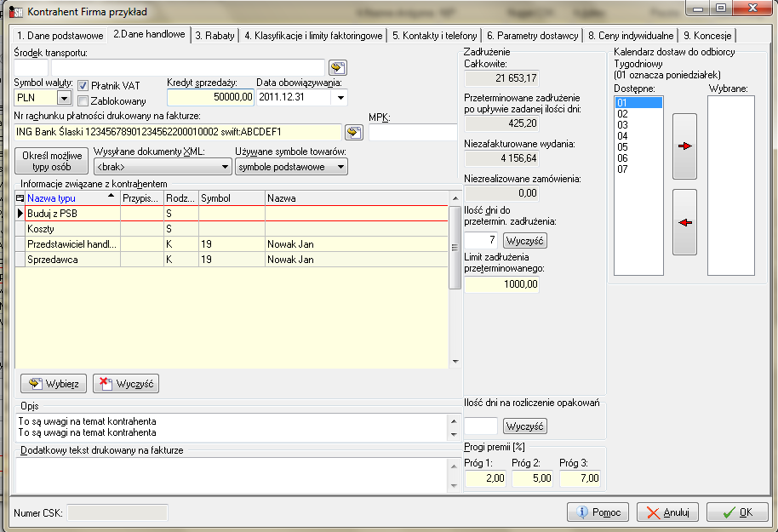Screen dimensions: 778x532
Task: Click the Opis field scroll down arrow
Action: tap(454, 435)
